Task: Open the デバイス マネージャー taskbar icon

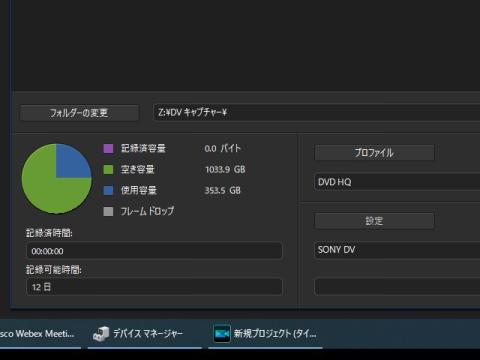Action: (x=101, y=334)
